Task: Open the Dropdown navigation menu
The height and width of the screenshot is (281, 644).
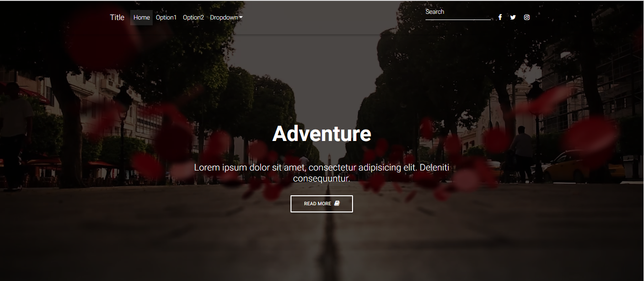Action: pos(227,18)
